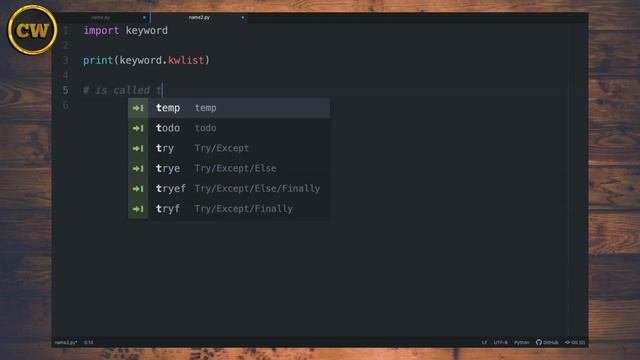Select the name2.py tab
This screenshot has width=640, height=360.
pos(199,18)
